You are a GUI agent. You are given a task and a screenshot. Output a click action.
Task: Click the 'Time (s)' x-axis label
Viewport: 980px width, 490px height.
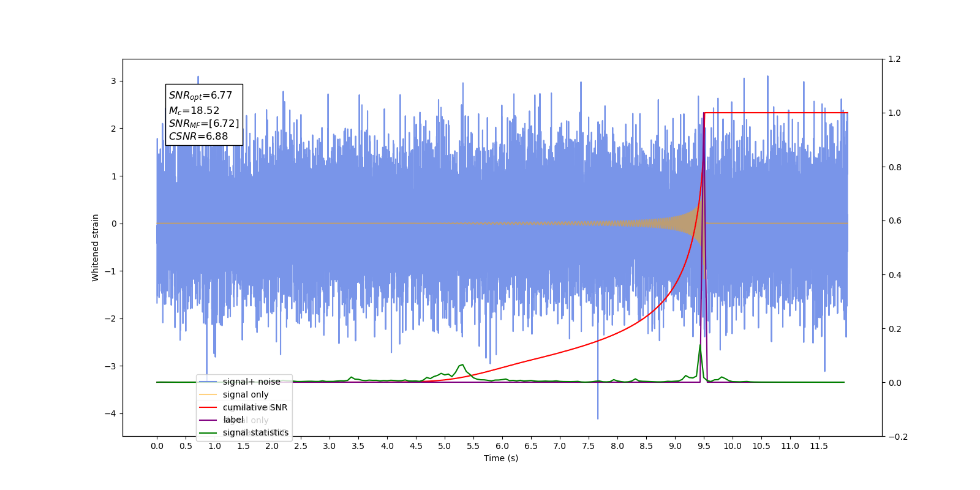[501, 458]
